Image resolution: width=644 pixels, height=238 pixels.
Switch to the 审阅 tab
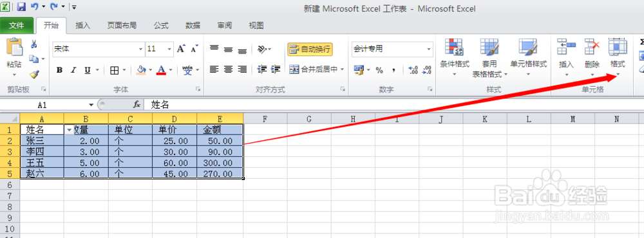(x=225, y=26)
